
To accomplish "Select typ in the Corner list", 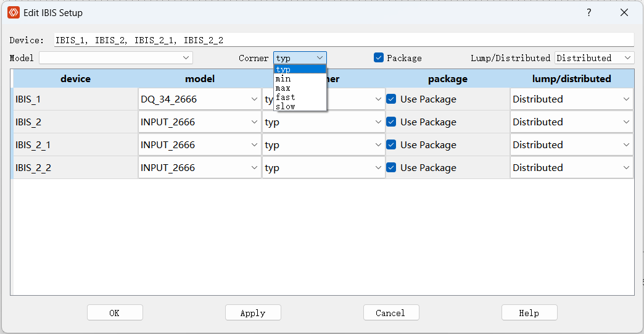I will click(300, 69).
